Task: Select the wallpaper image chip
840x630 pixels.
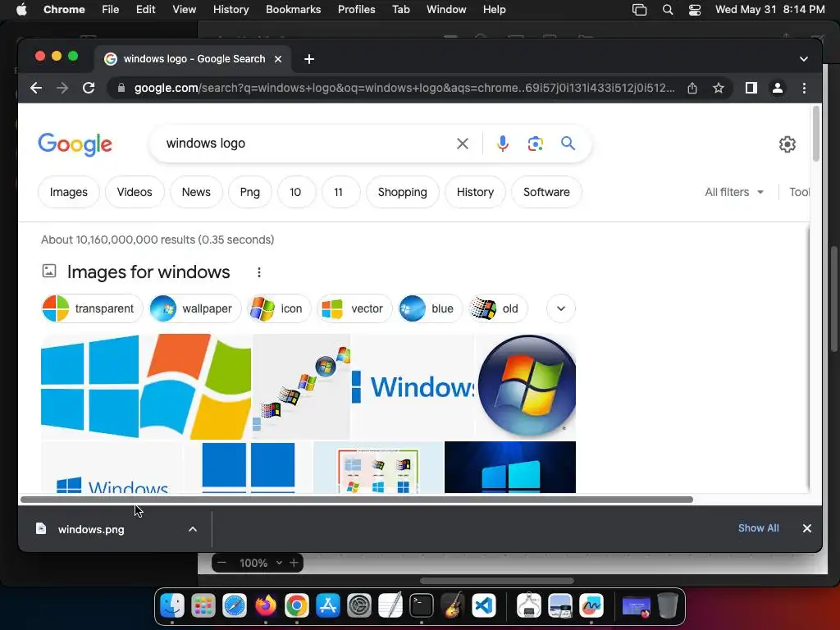Action: [x=195, y=308]
